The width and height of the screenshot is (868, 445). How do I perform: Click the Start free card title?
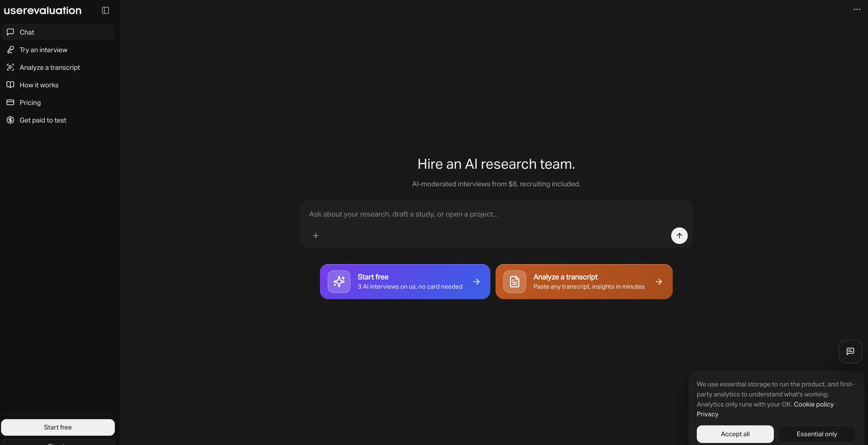coord(373,277)
